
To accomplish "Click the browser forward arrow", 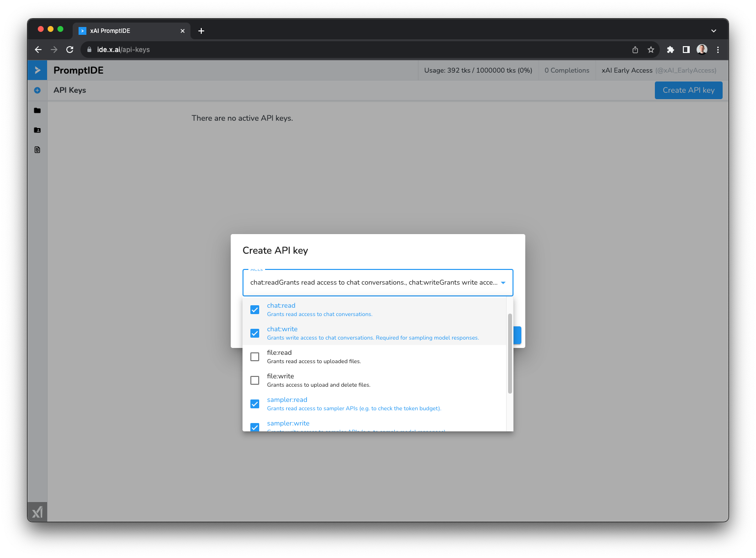I will (x=54, y=50).
